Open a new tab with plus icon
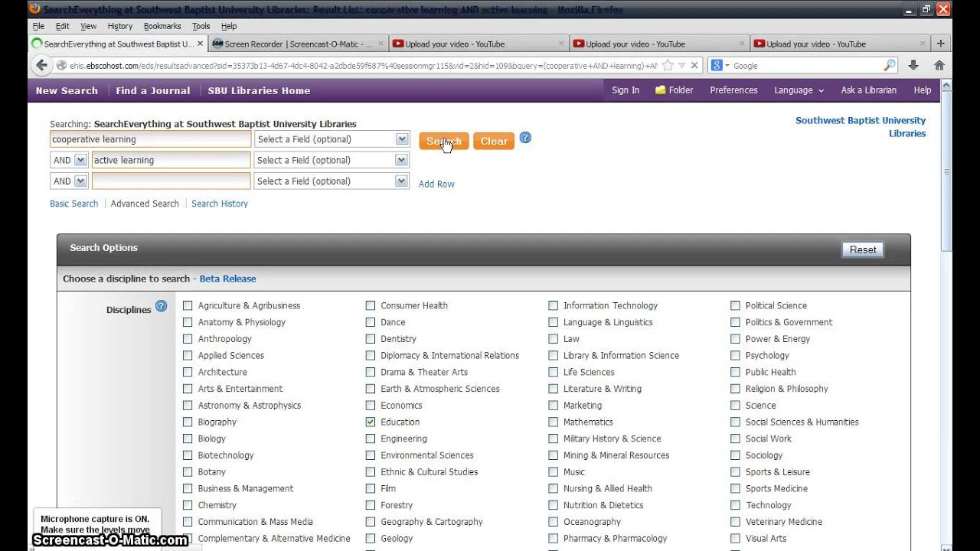The width and height of the screenshot is (980, 551). point(941,44)
